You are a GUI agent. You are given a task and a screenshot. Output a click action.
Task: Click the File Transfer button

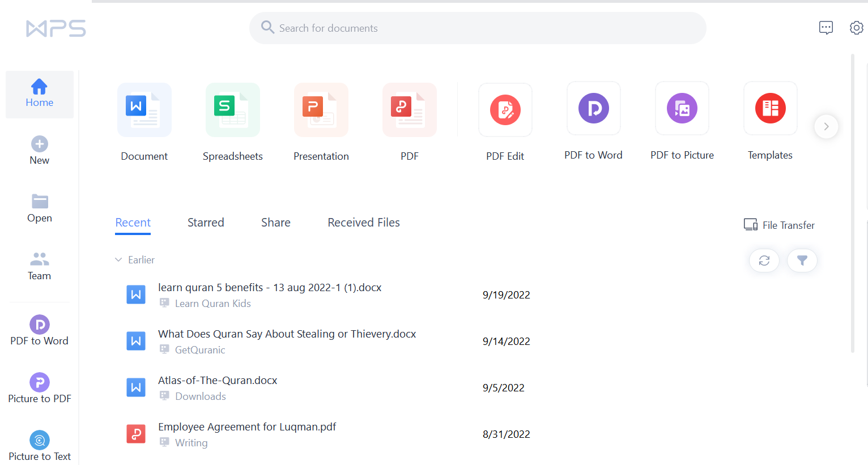(779, 225)
